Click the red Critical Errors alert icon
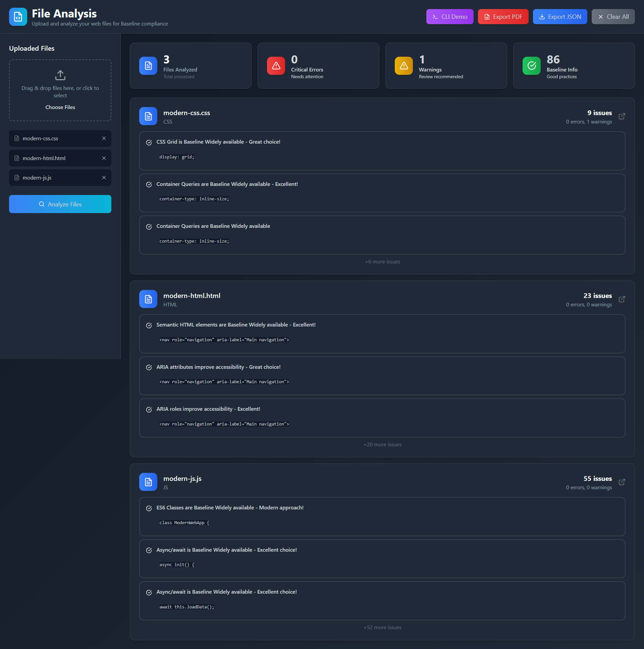This screenshot has width=644, height=649. click(276, 66)
